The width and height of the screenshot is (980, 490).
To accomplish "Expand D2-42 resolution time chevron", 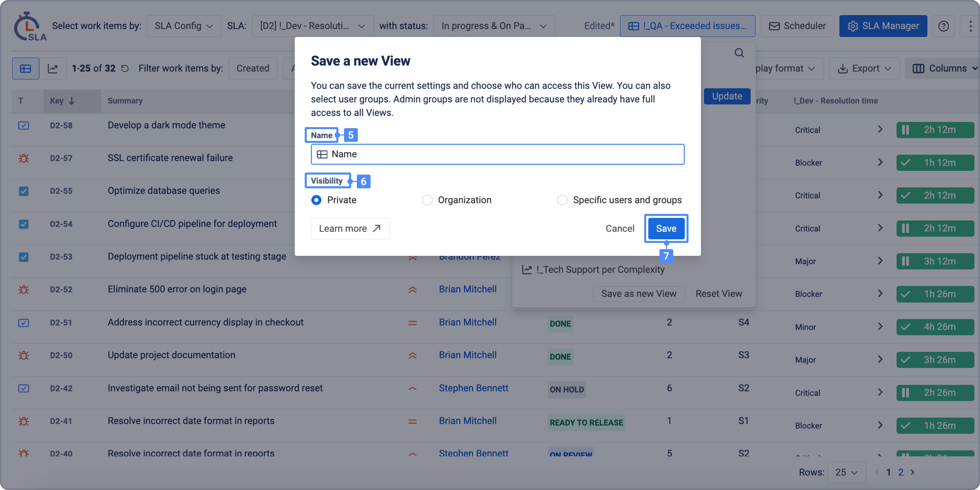I will [880, 392].
